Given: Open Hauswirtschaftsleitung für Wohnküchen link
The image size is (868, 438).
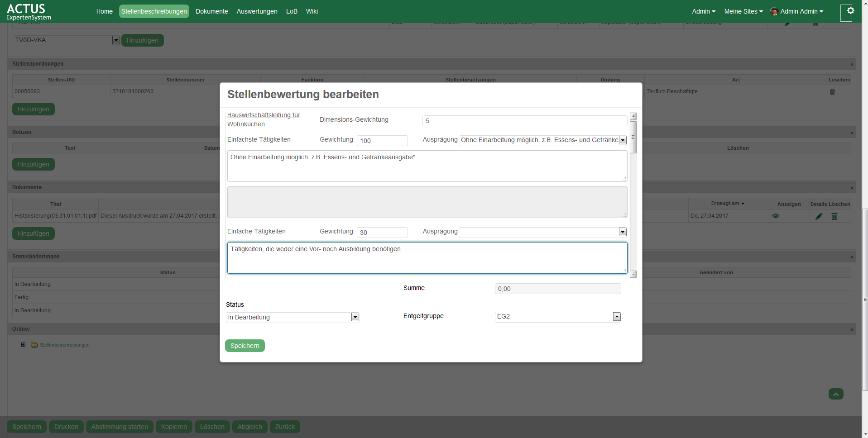Looking at the screenshot, I should tap(264, 119).
